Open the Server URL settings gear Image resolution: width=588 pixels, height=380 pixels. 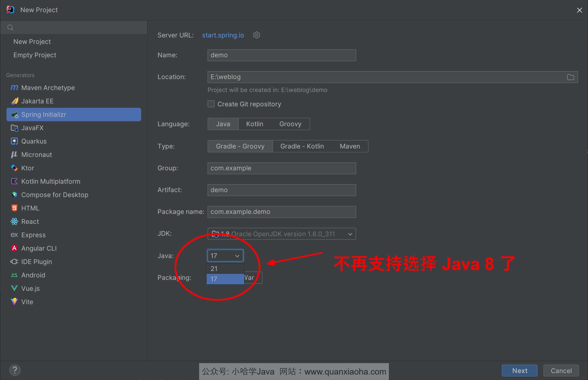pyautogui.click(x=257, y=35)
